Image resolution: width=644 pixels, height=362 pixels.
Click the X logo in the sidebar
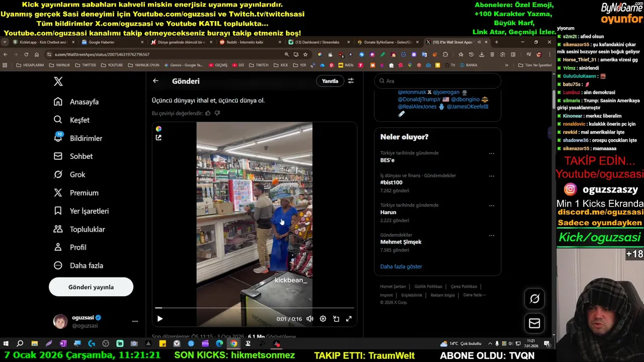pyautogui.click(x=58, y=81)
